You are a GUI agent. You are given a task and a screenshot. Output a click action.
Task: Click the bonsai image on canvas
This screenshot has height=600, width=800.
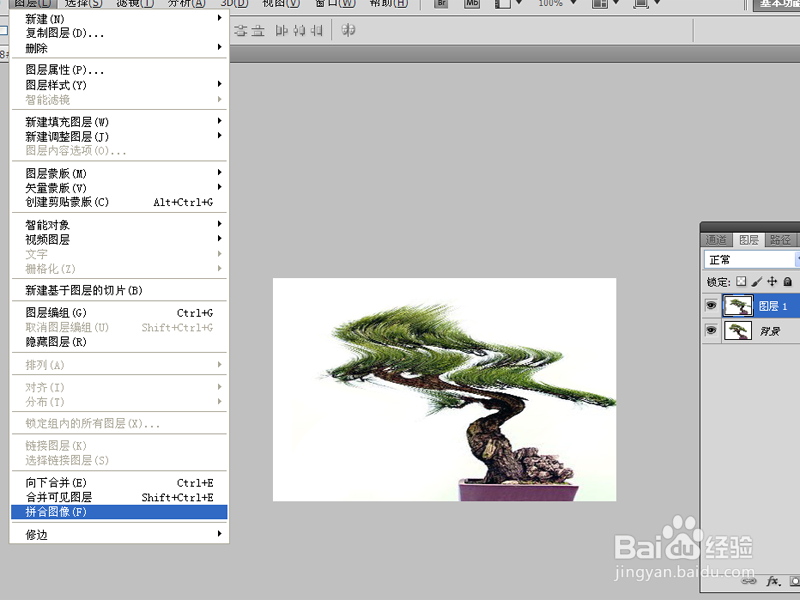coord(444,389)
